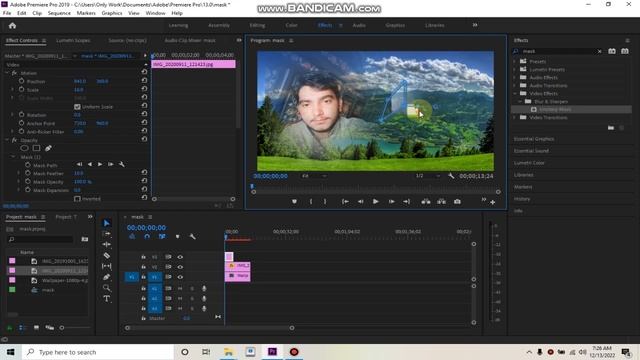This screenshot has height=360, width=640.
Task: Switch to the Lumetri Scopes tab
Action: coord(73,40)
